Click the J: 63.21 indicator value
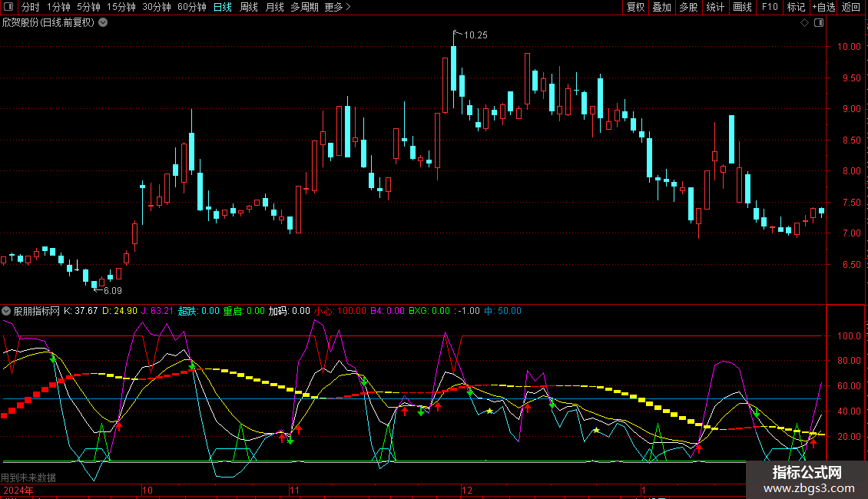Viewport: 868px width, 499px height. click(157, 311)
